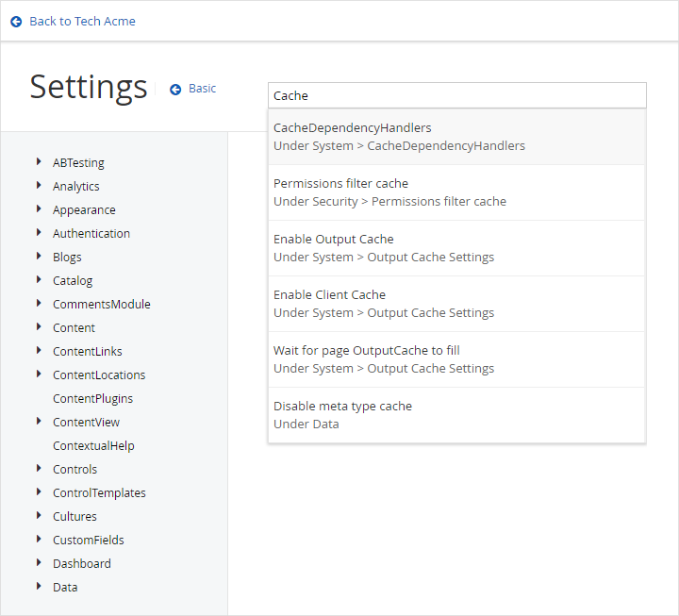Expand the Catalog node triangle
The width and height of the screenshot is (679, 616).
[39, 280]
